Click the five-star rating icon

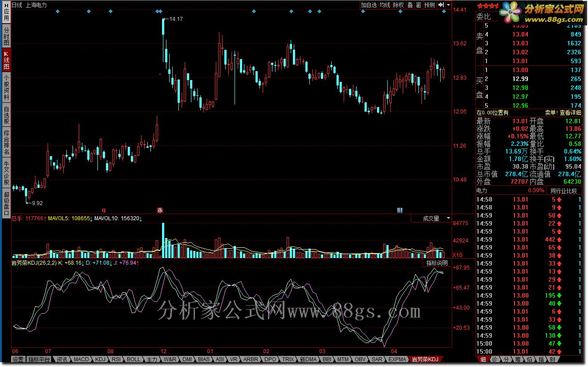[x=488, y=6]
